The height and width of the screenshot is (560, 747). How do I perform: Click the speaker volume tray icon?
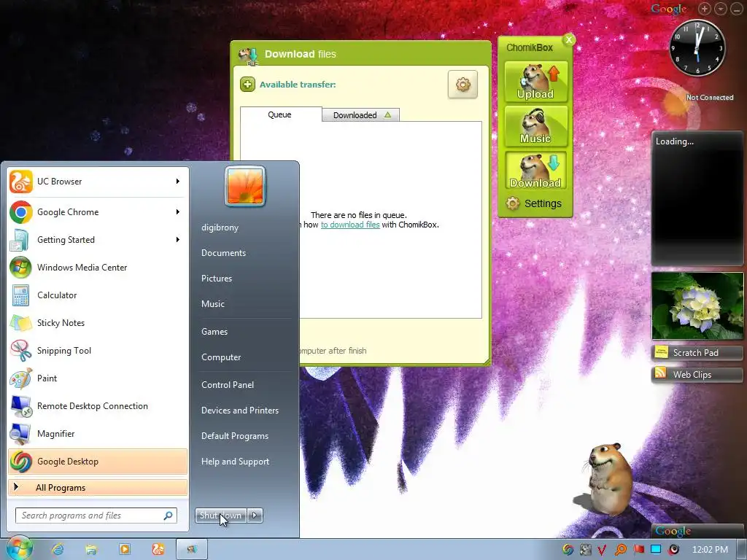(673, 550)
